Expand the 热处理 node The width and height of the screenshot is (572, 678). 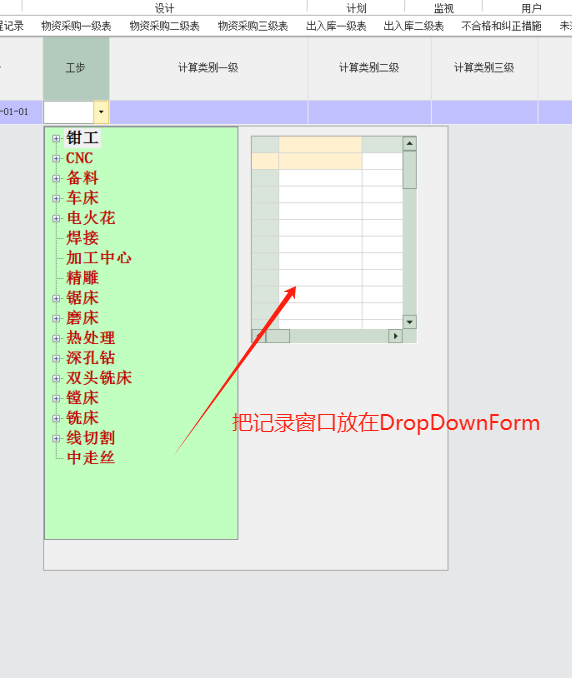pos(56,339)
